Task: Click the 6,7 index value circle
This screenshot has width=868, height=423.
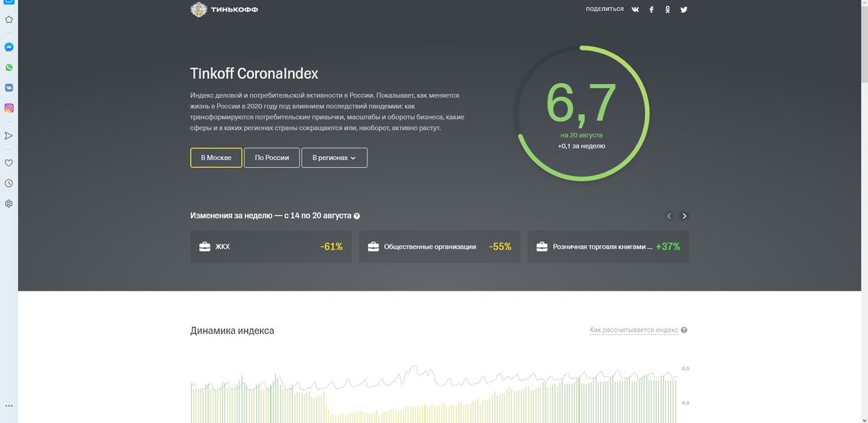Action: point(582,114)
